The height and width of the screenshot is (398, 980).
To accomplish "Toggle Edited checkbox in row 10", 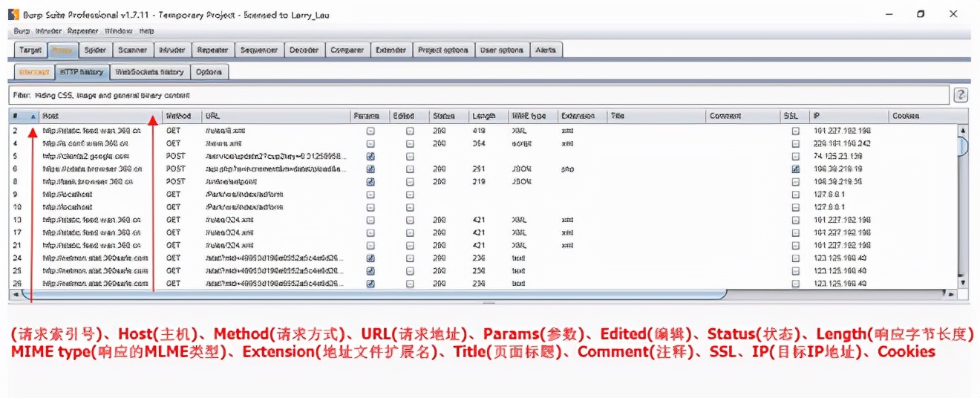I will (410, 207).
